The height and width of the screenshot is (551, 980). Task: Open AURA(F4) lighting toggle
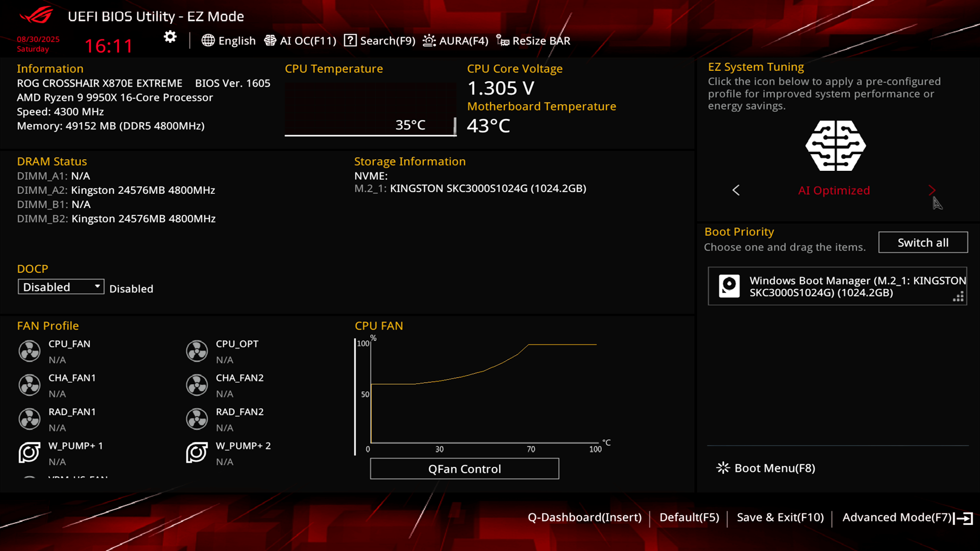[x=455, y=41]
